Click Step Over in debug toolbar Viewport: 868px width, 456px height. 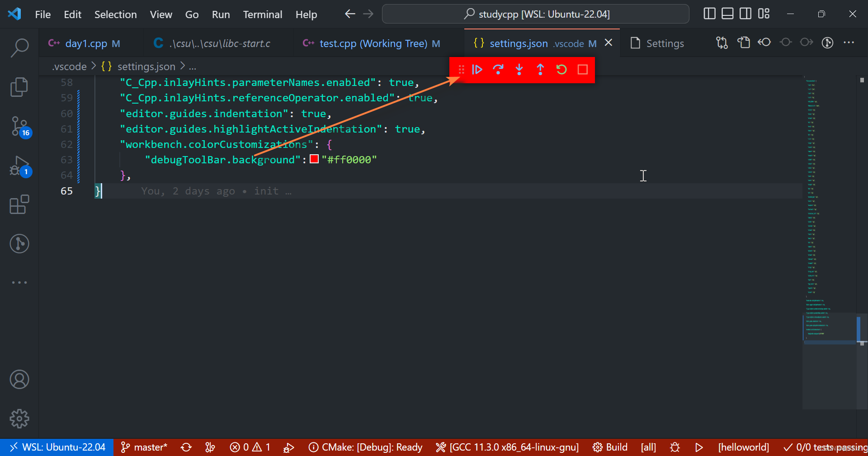pos(498,70)
